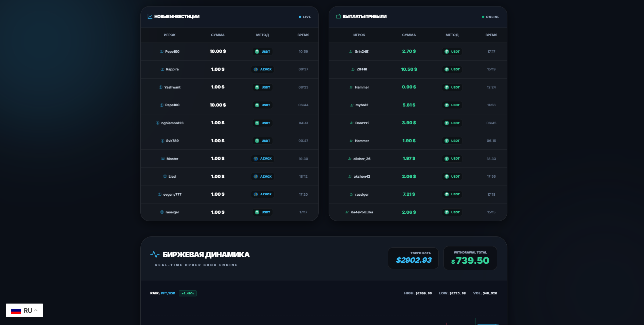Screen dimensions: 644x325
Task: Click the user icon next to Donzzzi
Action: (x=351, y=123)
